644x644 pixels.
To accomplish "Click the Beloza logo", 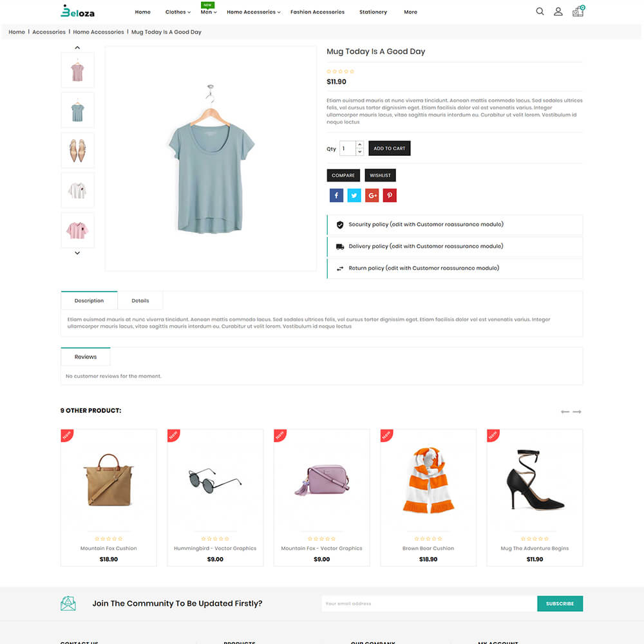I will tap(78, 12).
